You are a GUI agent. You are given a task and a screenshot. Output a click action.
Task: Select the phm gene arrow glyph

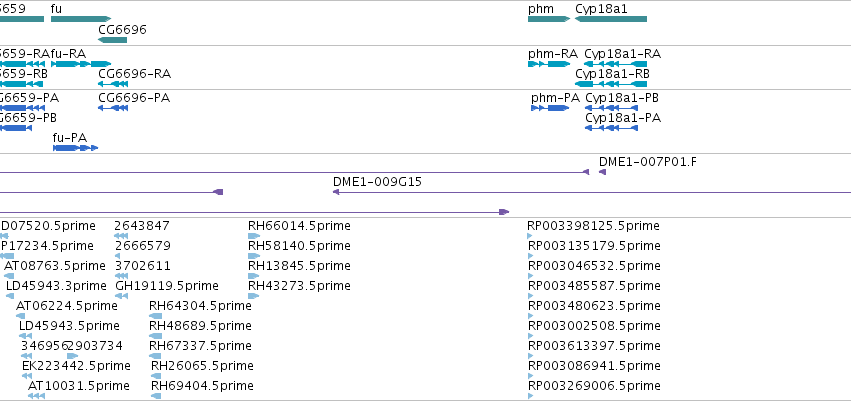click(x=549, y=19)
